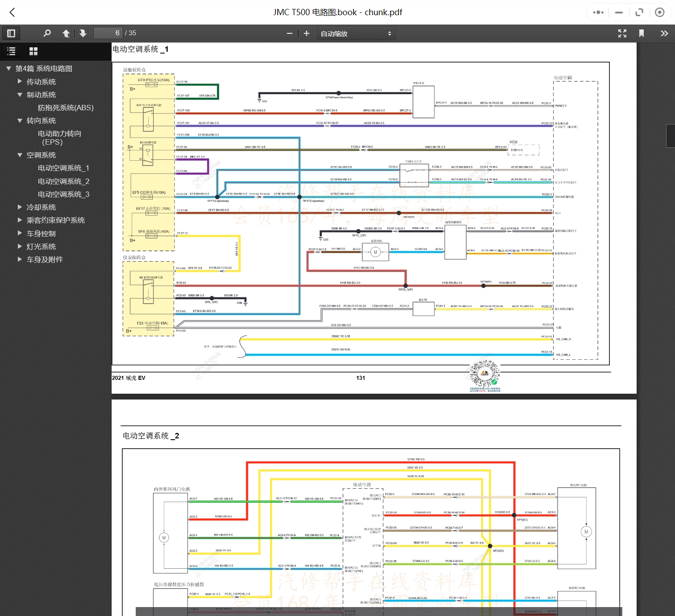Switch sidebar to thumbnails grid view

[33, 51]
